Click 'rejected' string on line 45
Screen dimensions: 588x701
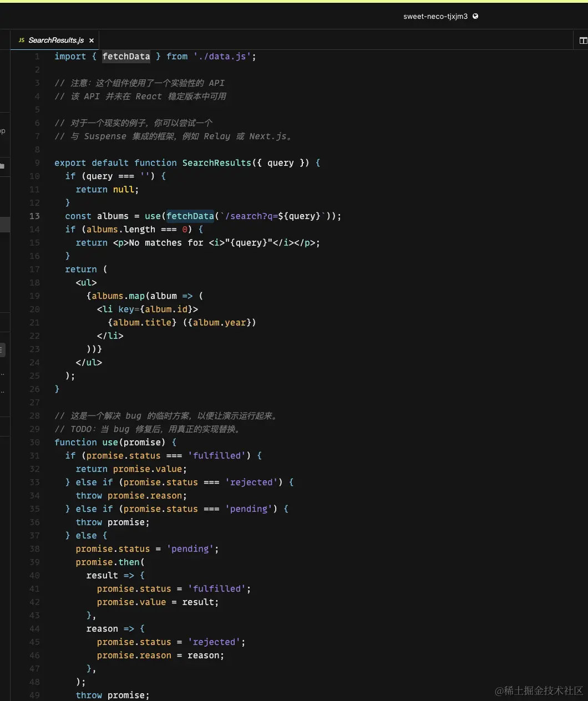pyautogui.click(x=214, y=642)
